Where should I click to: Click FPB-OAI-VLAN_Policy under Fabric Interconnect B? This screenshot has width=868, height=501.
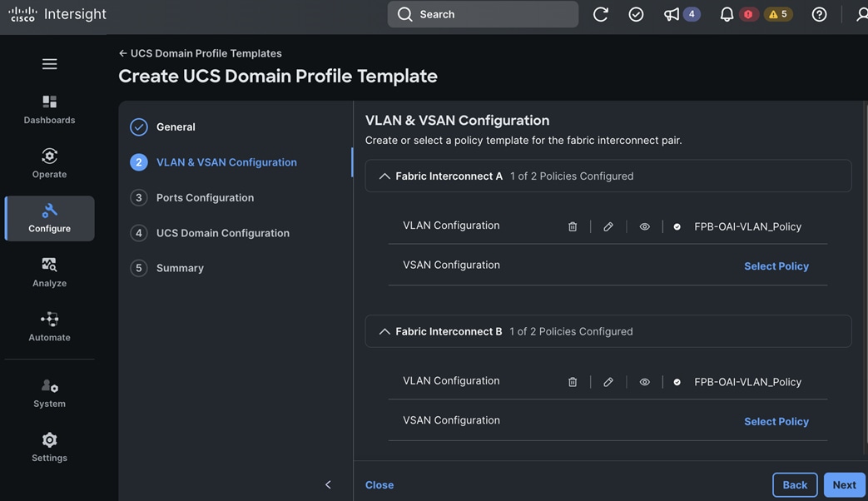(747, 382)
